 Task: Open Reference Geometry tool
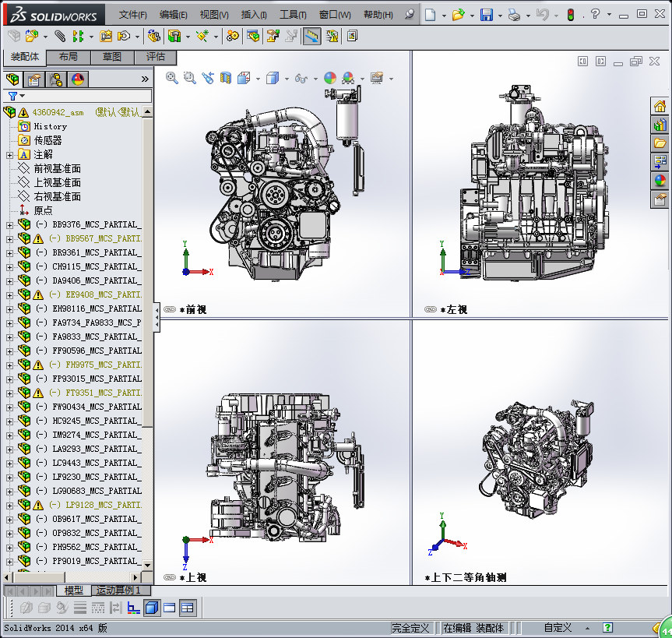(202, 36)
